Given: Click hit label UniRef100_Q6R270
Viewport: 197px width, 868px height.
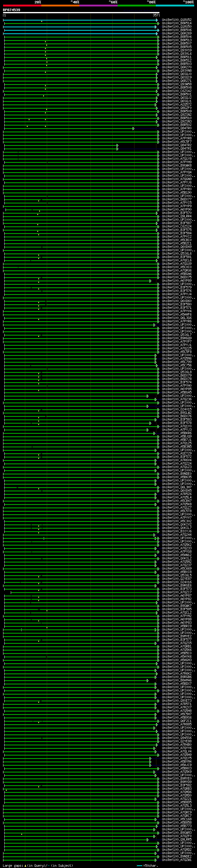Looking at the screenshot, I should click(x=177, y=67).
